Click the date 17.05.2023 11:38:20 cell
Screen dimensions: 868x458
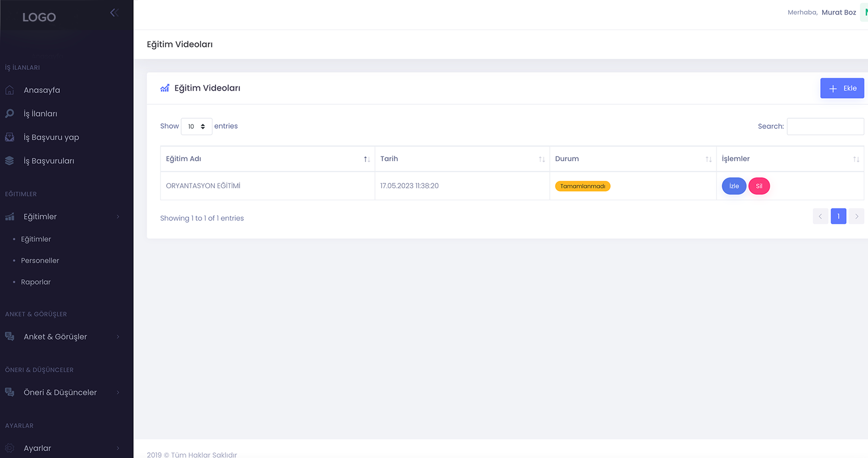pyautogui.click(x=462, y=186)
